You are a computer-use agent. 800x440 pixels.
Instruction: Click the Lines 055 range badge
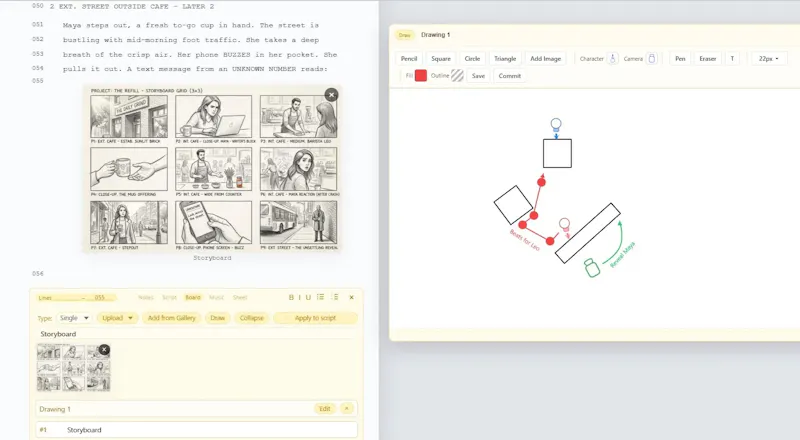[77, 298]
